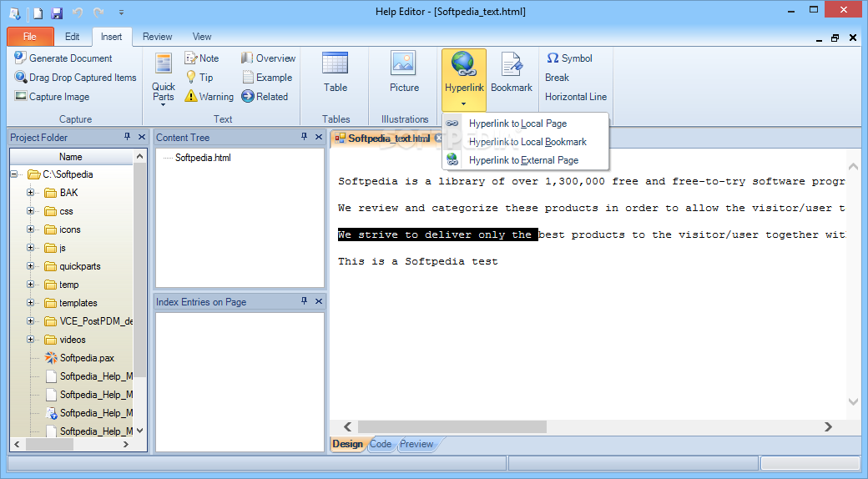Insert a Picture

[404, 72]
